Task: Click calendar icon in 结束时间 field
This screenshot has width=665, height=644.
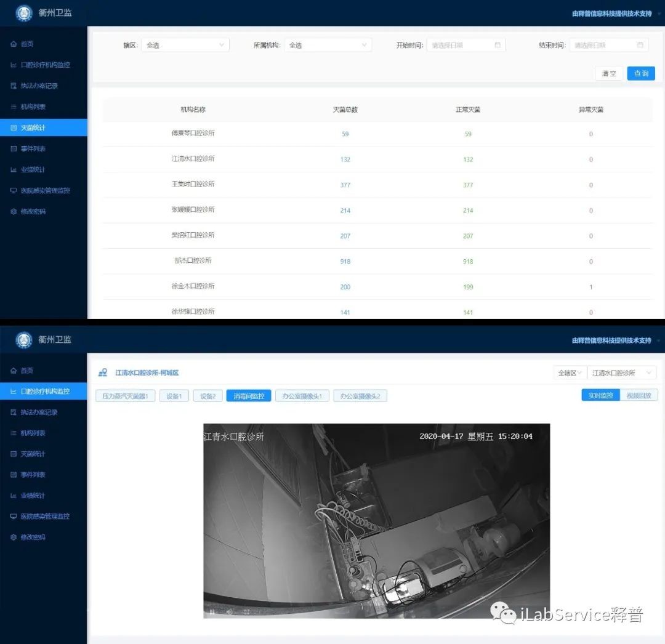Action: tap(640, 45)
